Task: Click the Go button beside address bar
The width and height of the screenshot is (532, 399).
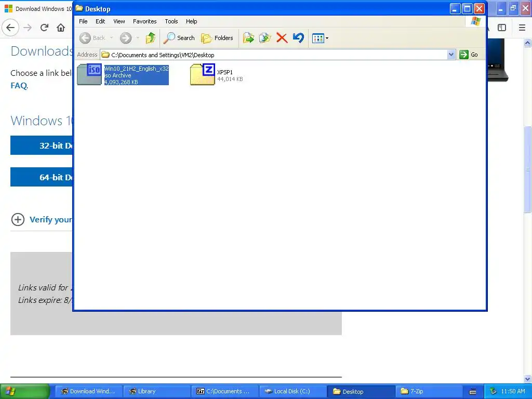Action: coord(469,55)
